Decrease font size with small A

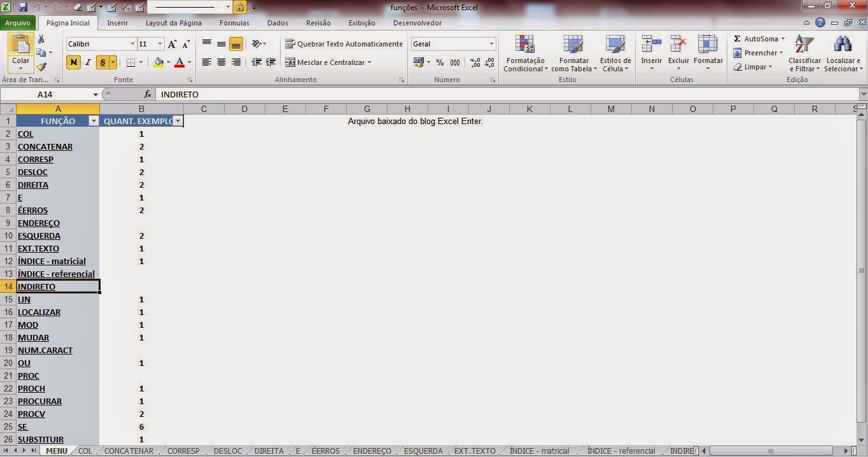pos(186,44)
